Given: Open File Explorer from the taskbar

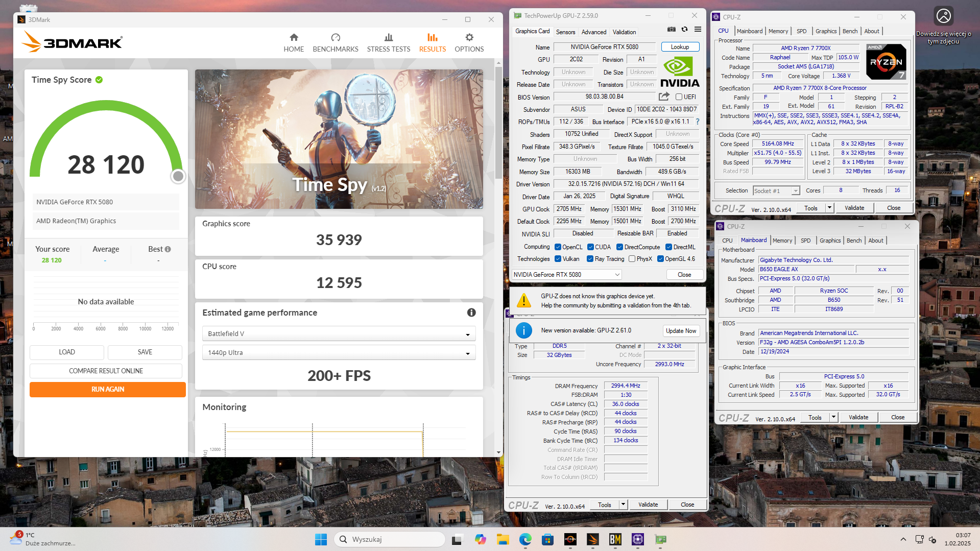Looking at the screenshot, I should click(x=503, y=539).
